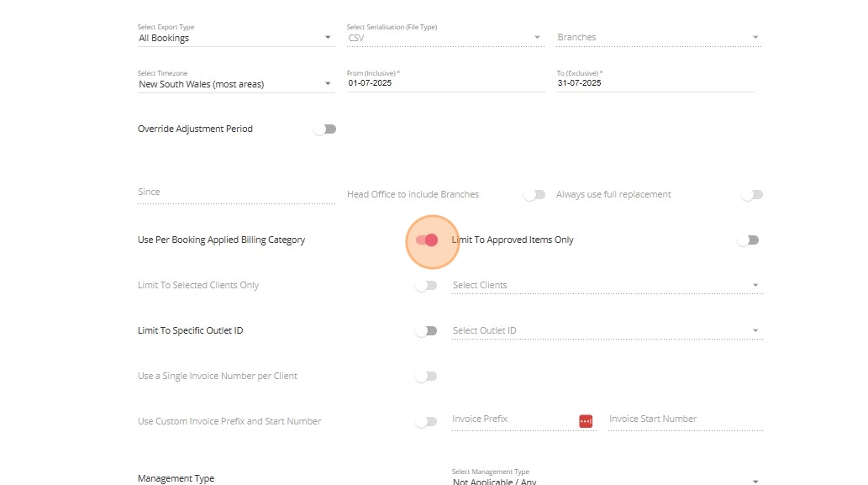Click the Override Adjustment Period label
The height and width of the screenshot is (485, 868).
coord(195,129)
